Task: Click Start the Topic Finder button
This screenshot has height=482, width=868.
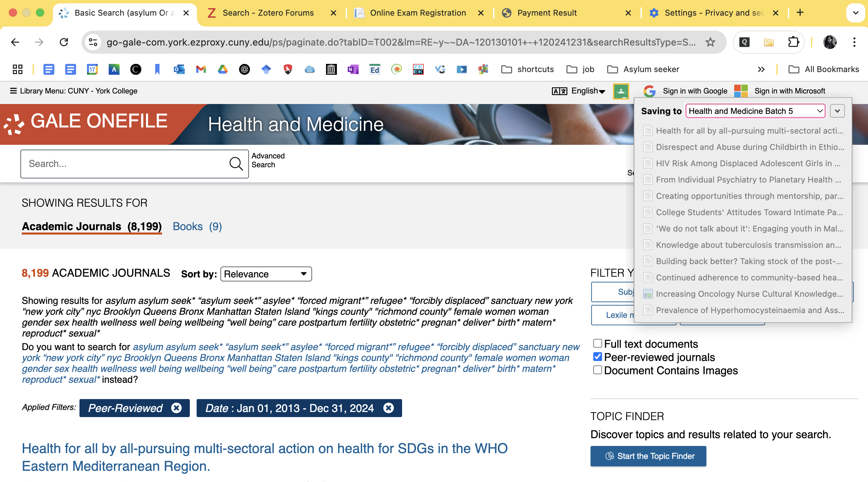Action: click(648, 456)
